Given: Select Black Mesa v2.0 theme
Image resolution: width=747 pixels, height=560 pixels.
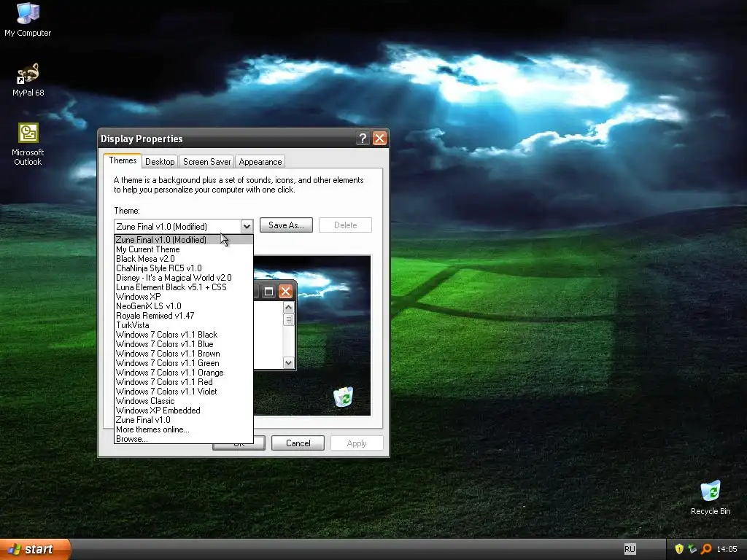Looking at the screenshot, I should 183,259.
